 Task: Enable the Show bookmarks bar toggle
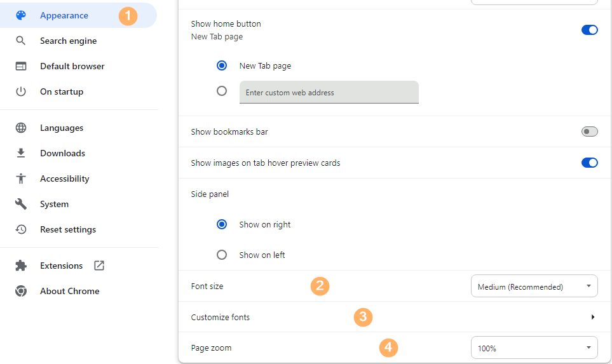[589, 132]
